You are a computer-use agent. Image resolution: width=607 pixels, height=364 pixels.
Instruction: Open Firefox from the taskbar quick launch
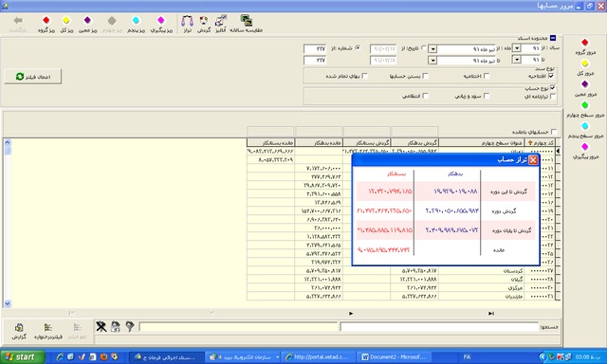tap(103, 356)
